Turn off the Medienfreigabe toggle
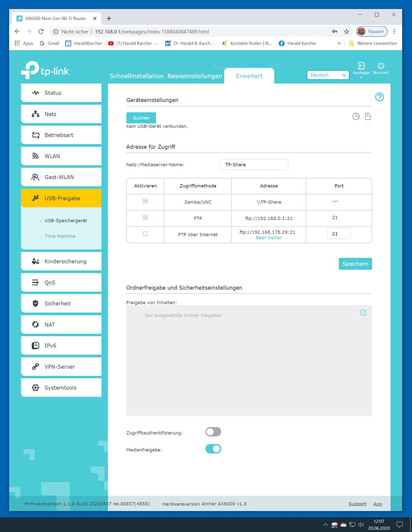Image resolution: width=412 pixels, height=532 pixels. click(x=213, y=449)
